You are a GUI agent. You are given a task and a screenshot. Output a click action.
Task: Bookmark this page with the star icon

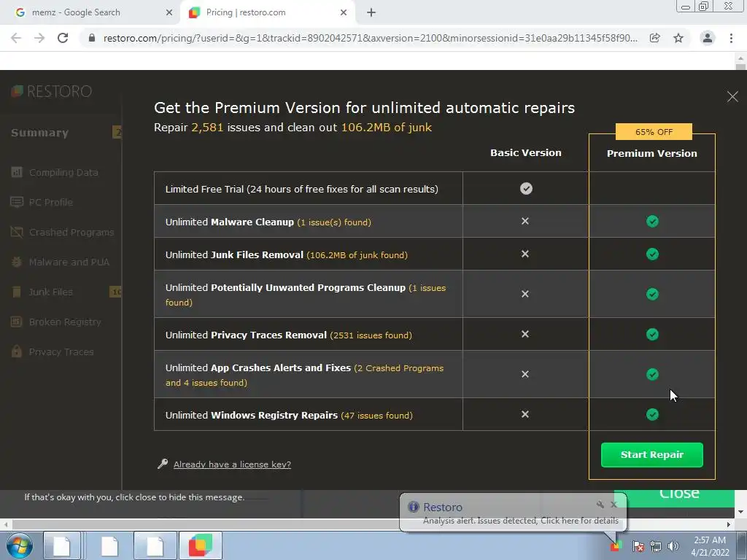point(678,38)
